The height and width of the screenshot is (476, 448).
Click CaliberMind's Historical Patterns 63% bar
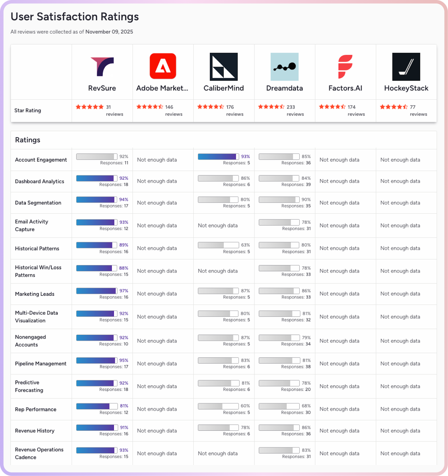coord(218,245)
